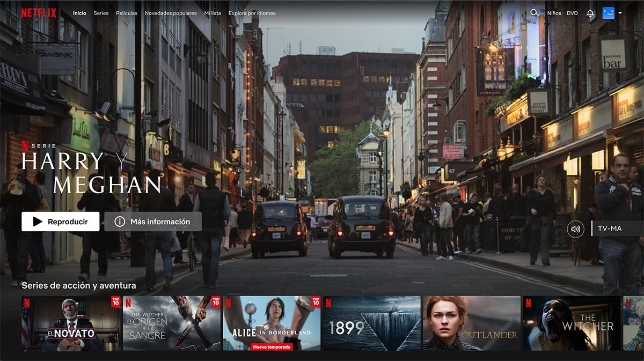Open the Niños section link
This screenshot has width=644, height=361.
click(x=554, y=13)
